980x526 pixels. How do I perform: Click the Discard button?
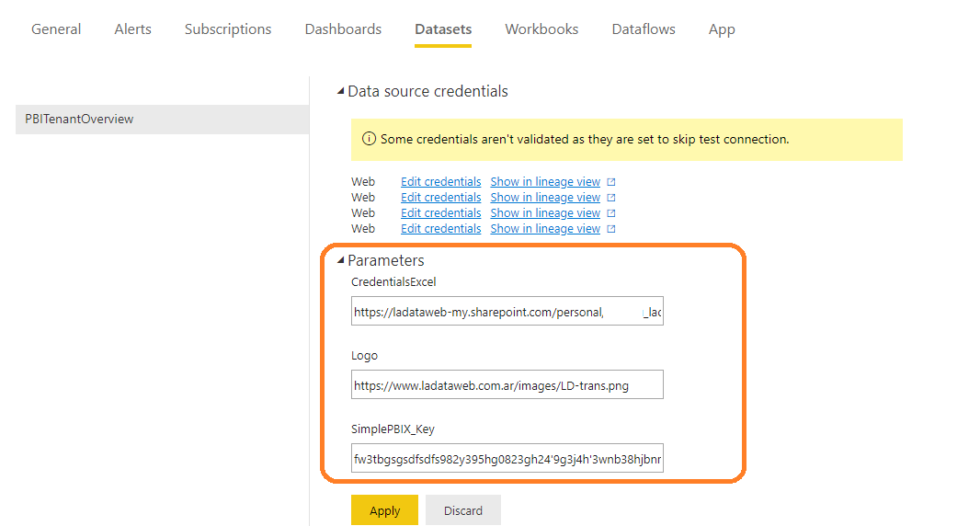pyautogui.click(x=462, y=510)
